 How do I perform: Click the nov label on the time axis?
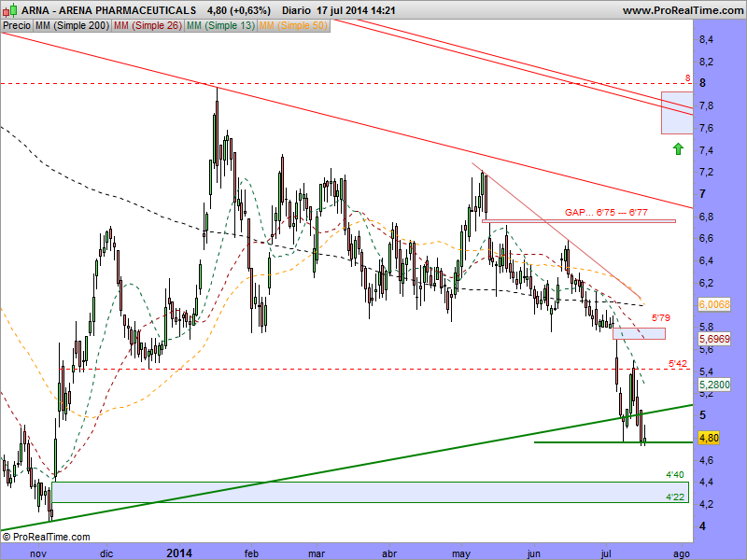(38, 553)
